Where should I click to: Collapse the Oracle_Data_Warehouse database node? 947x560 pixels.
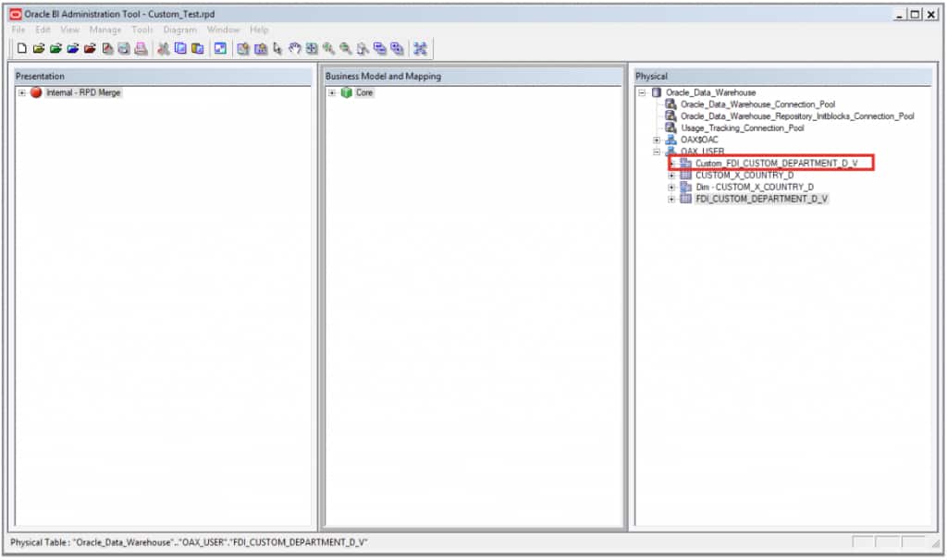coord(642,93)
